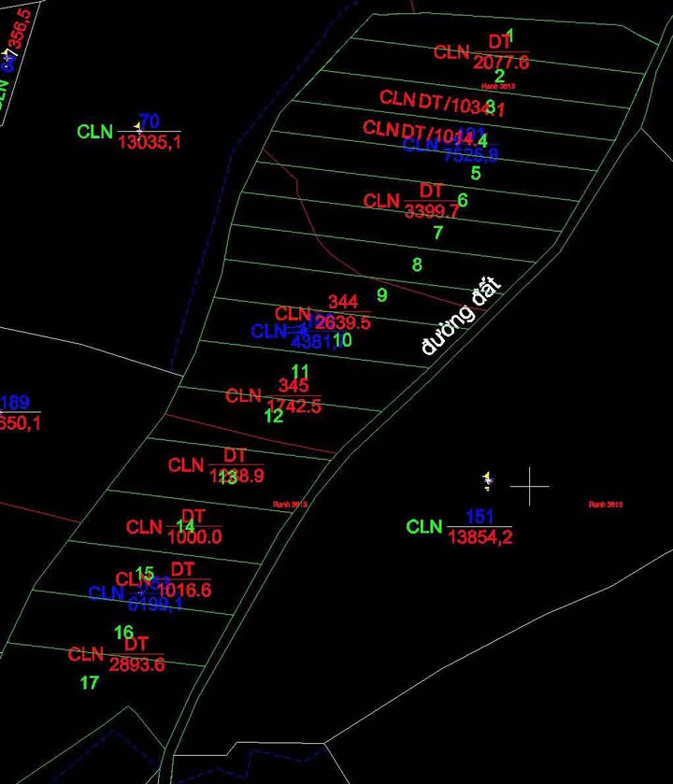Screen dimensions: 673x784
Task: Click green lot number 11
Action: [x=300, y=372]
